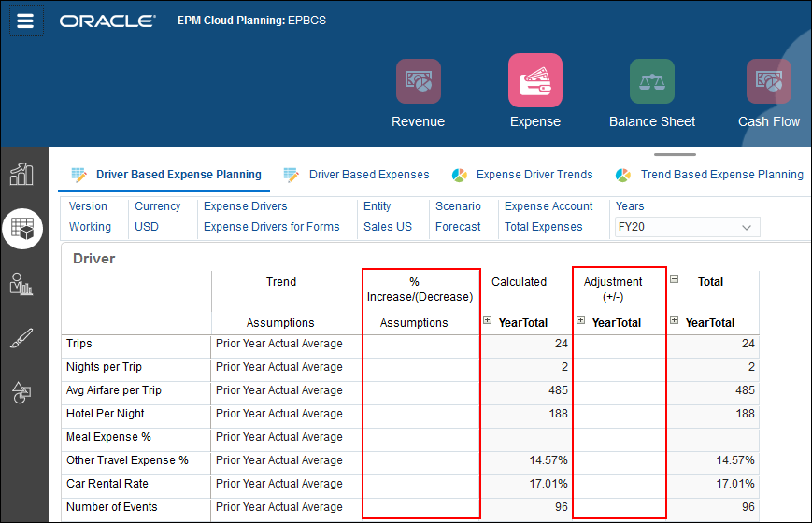Click the Driver Based Expenses form icon
This screenshot has width=812, height=523.
pos(292,175)
